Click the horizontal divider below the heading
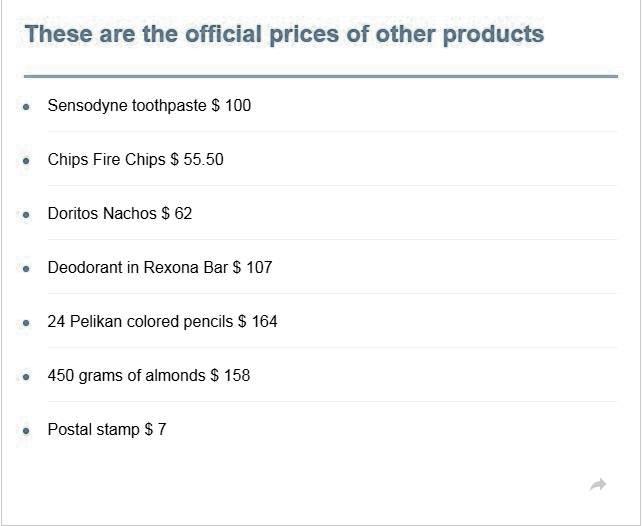This screenshot has height=526, width=642. [320, 76]
